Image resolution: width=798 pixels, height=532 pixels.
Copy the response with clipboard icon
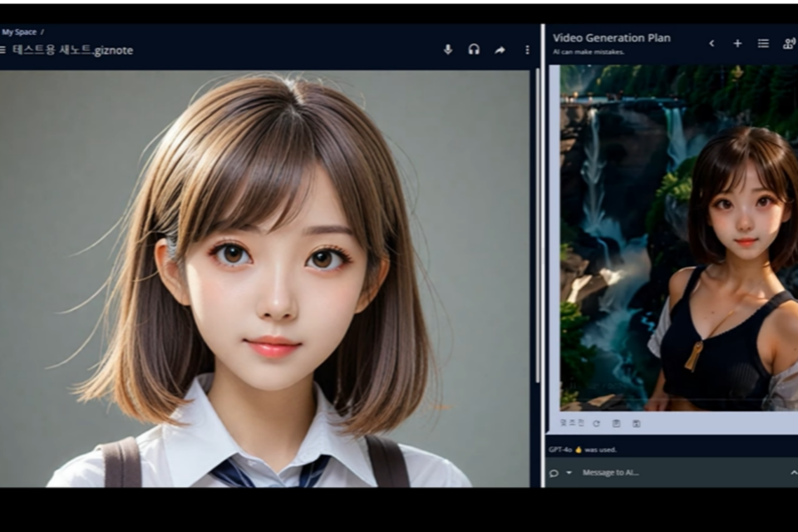click(x=616, y=423)
